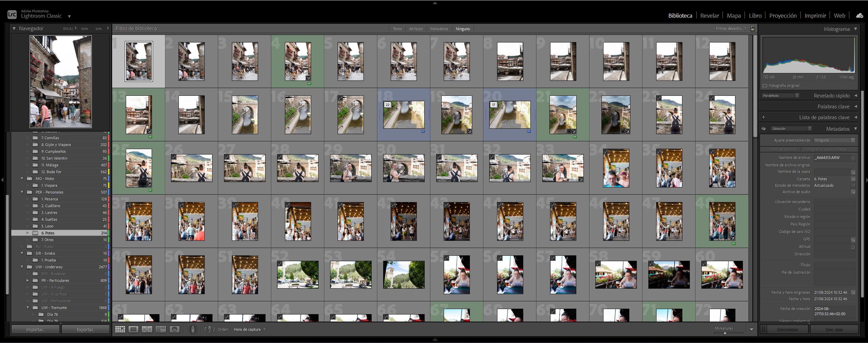Click the badge on photo 13 thumbnail
The width and height of the screenshot is (868, 343).
[x=149, y=131]
